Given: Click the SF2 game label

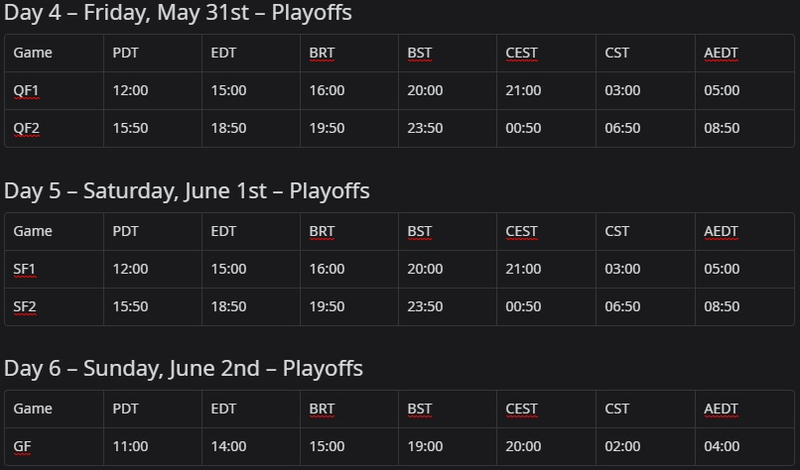Looking at the screenshot, I should [x=24, y=307].
